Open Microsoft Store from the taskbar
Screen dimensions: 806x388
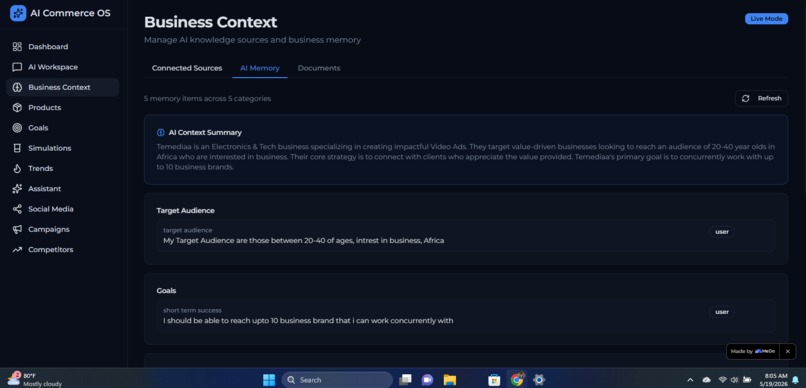click(x=494, y=380)
